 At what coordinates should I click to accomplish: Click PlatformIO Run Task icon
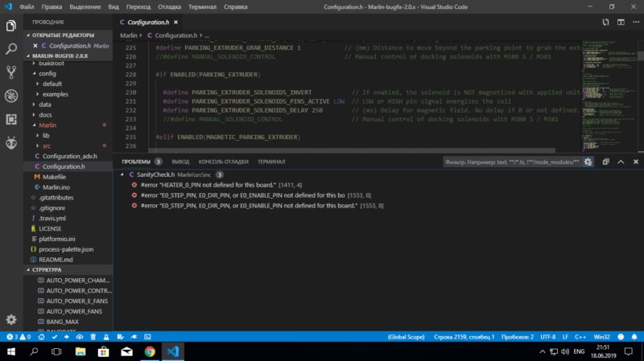coord(120,337)
